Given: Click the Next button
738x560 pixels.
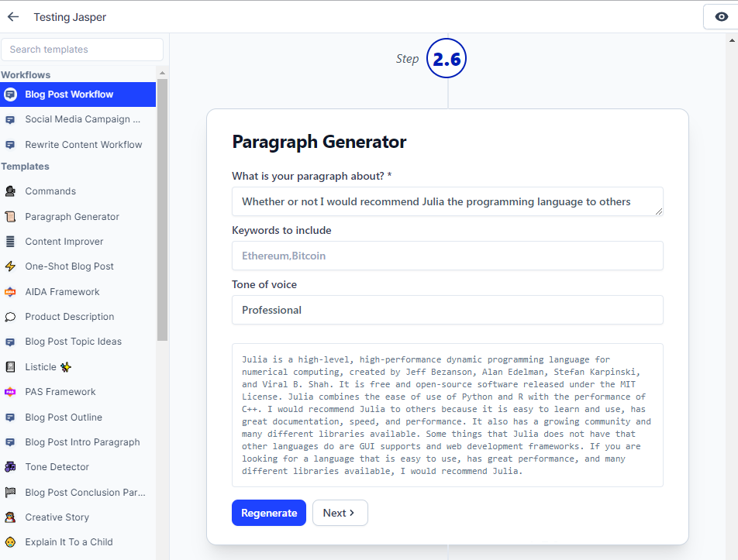Looking at the screenshot, I should click(x=340, y=513).
